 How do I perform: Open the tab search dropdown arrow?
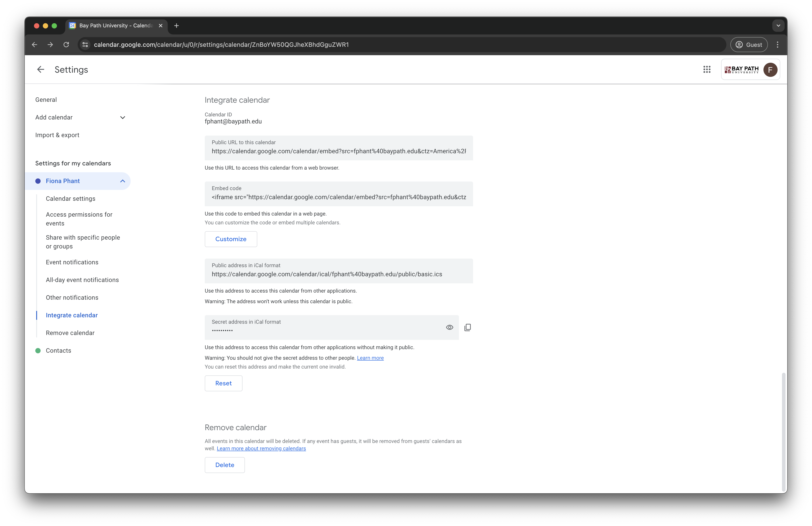click(x=778, y=26)
